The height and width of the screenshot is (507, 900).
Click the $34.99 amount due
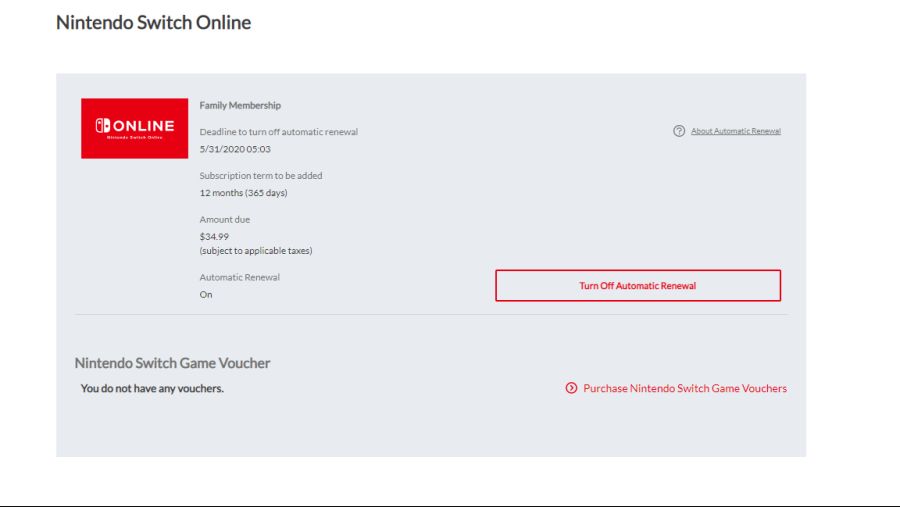click(214, 237)
